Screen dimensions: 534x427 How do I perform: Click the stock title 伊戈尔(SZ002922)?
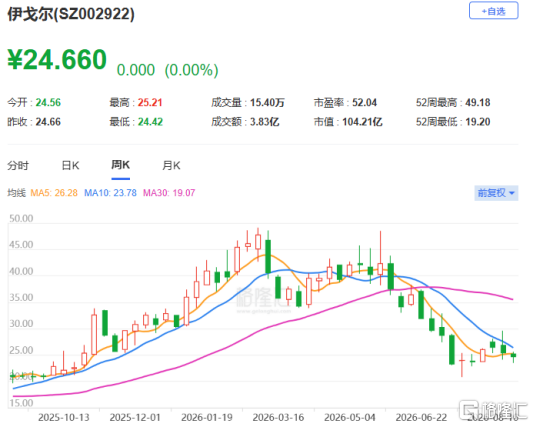(71, 14)
